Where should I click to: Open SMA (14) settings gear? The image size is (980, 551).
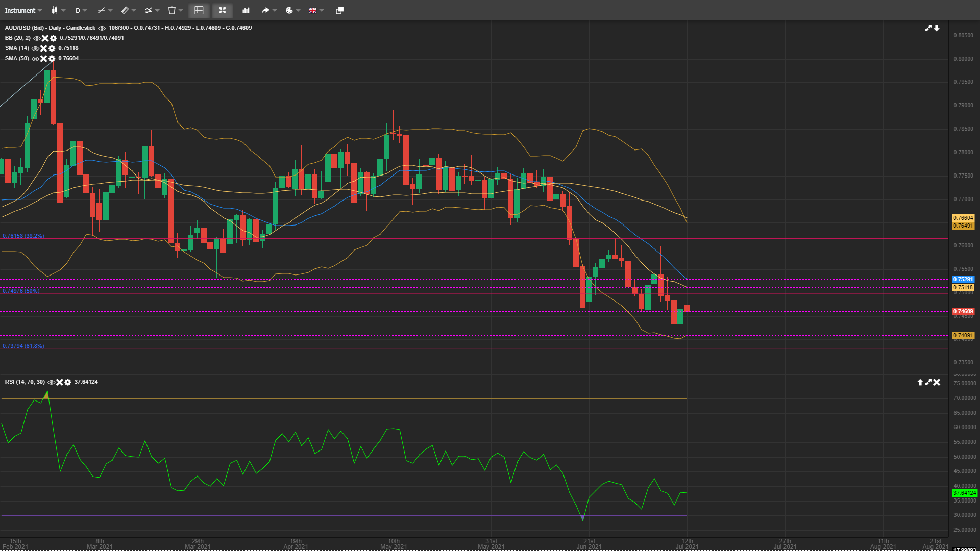[52, 48]
